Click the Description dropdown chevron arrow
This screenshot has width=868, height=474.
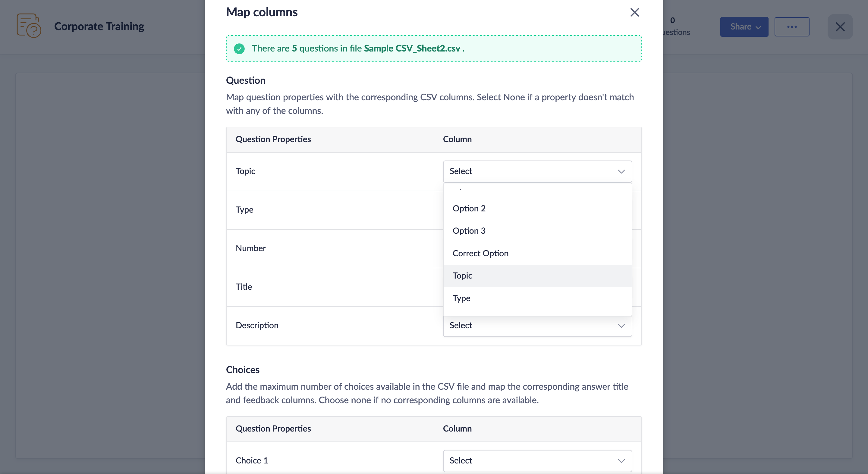(x=621, y=326)
